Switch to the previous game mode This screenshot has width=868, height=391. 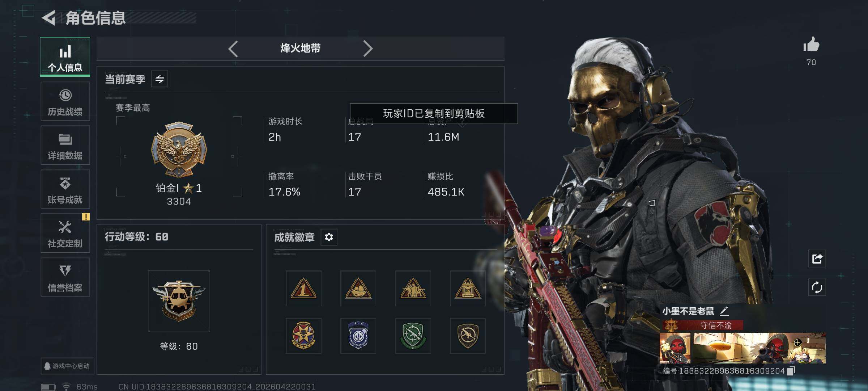pyautogui.click(x=233, y=49)
